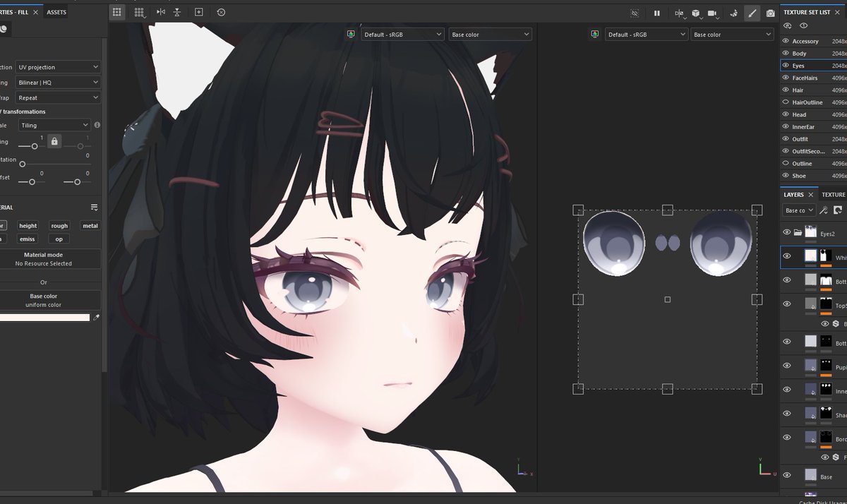The height and width of the screenshot is (504, 847).
Task: Activate the physics particle brush icon
Action: click(733, 13)
